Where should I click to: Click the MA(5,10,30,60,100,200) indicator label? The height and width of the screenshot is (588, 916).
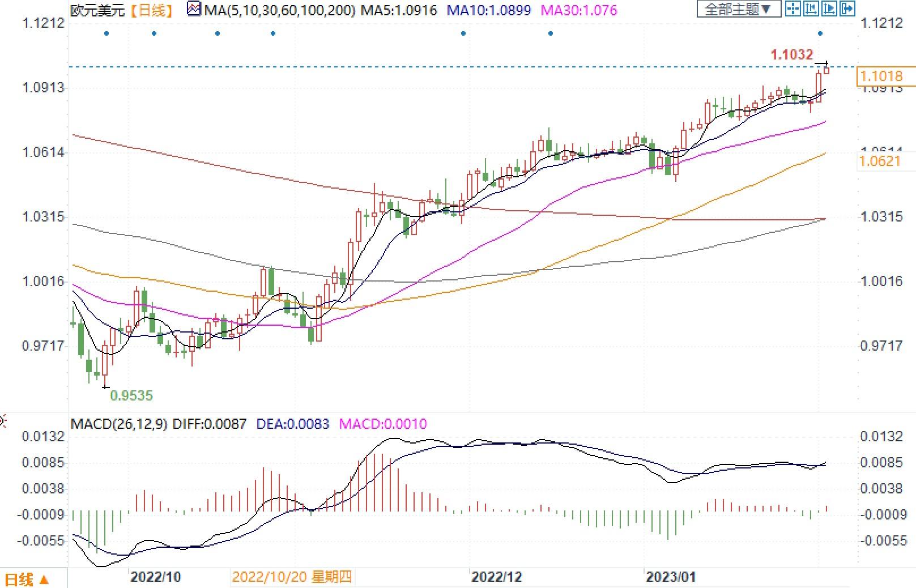point(279,10)
